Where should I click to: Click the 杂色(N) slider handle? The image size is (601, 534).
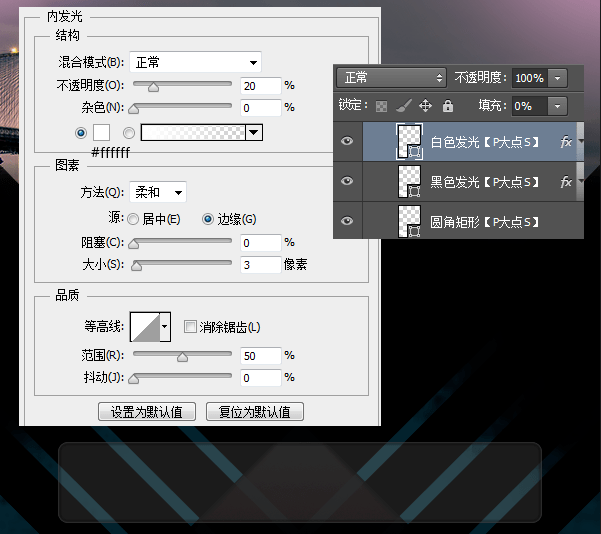pyautogui.click(x=133, y=109)
